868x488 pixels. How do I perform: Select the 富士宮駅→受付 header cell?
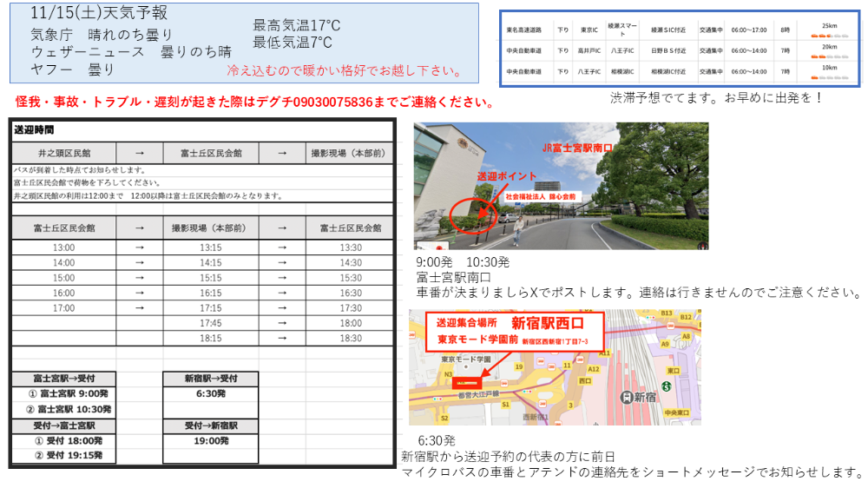coord(63,379)
